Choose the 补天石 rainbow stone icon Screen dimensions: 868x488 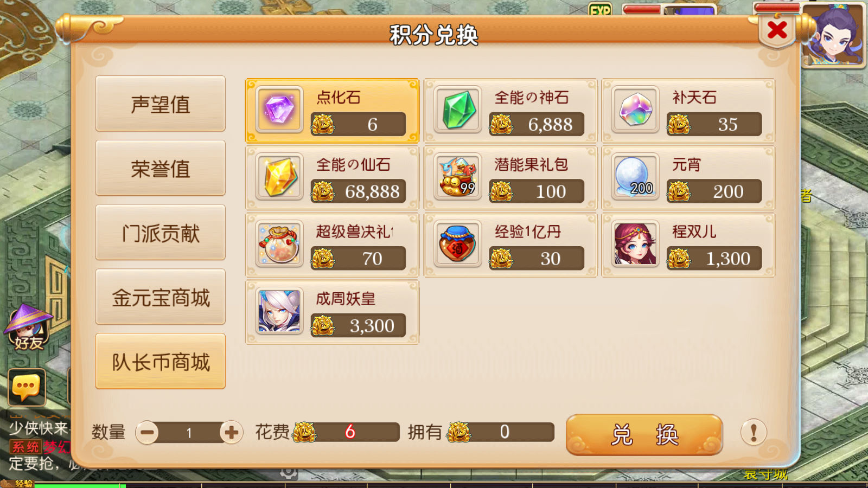[x=635, y=110]
